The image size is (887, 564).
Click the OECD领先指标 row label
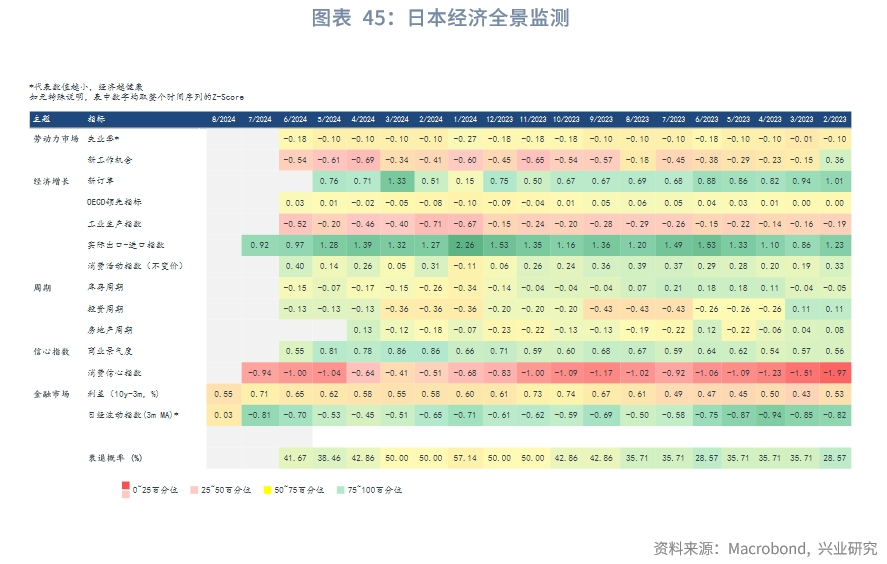pos(114,202)
